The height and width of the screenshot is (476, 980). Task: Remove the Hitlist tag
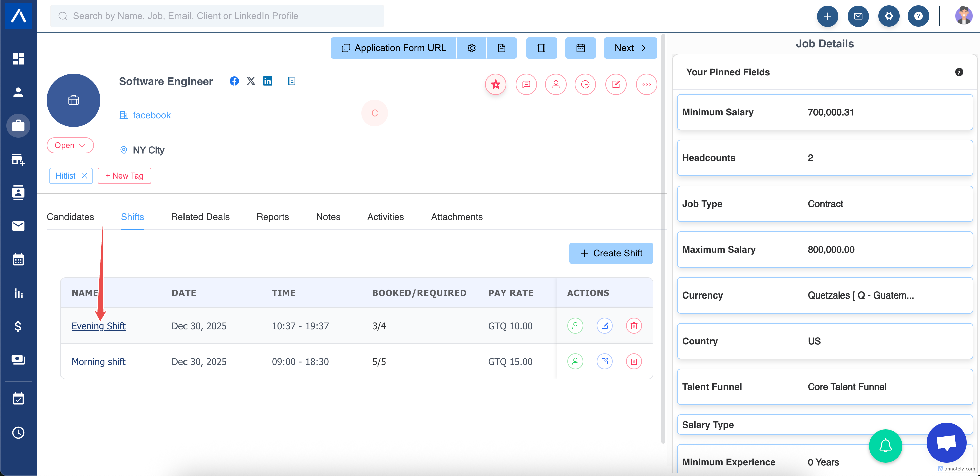tap(84, 176)
